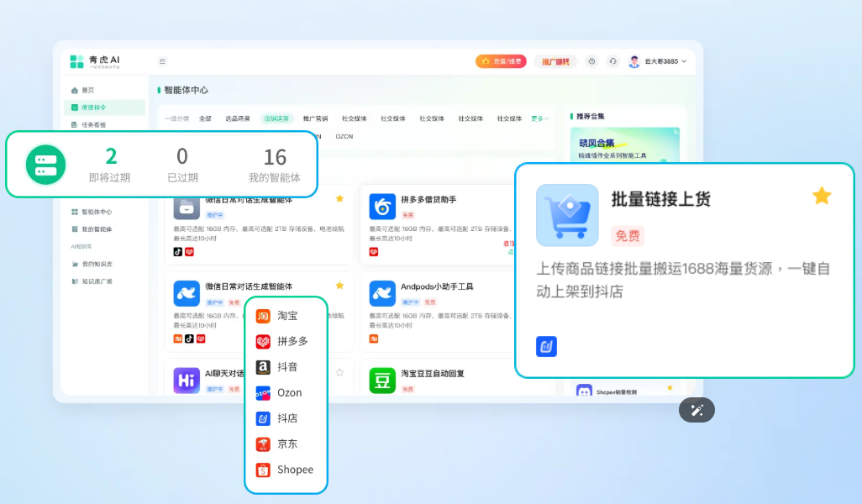
Task: Click the 拼多多借贷助手 blue app icon
Action: pyautogui.click(x=382, y=206)
